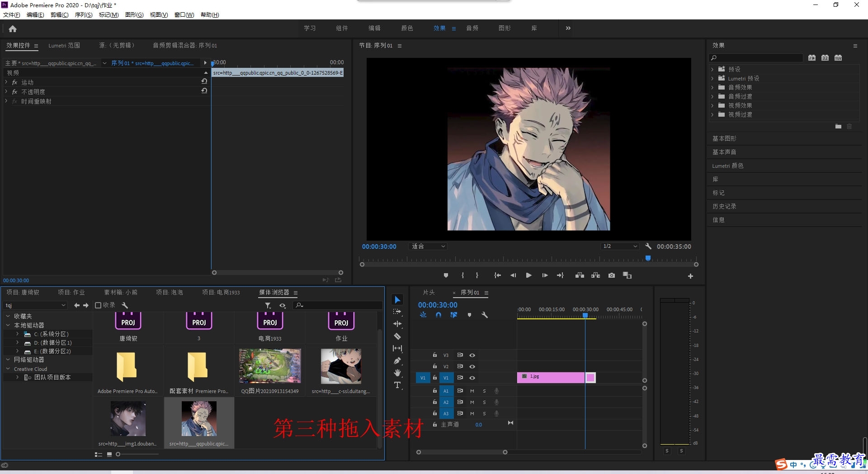The height and width of the screenshot is (474, 868).
Task: Toggle V3 track output eye
Action: [472, 355]
